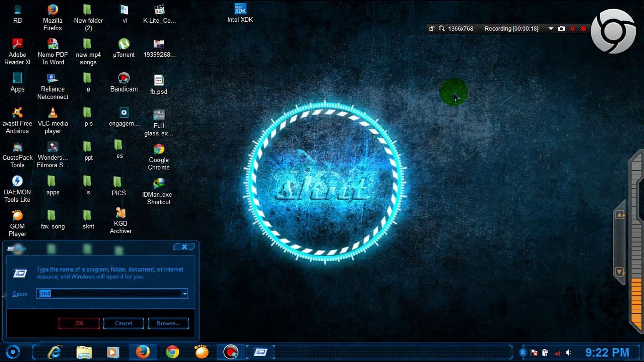Open Adobe Reader XI shortcut
This screenshot has width=644, height=362.
tap(17, 52)
